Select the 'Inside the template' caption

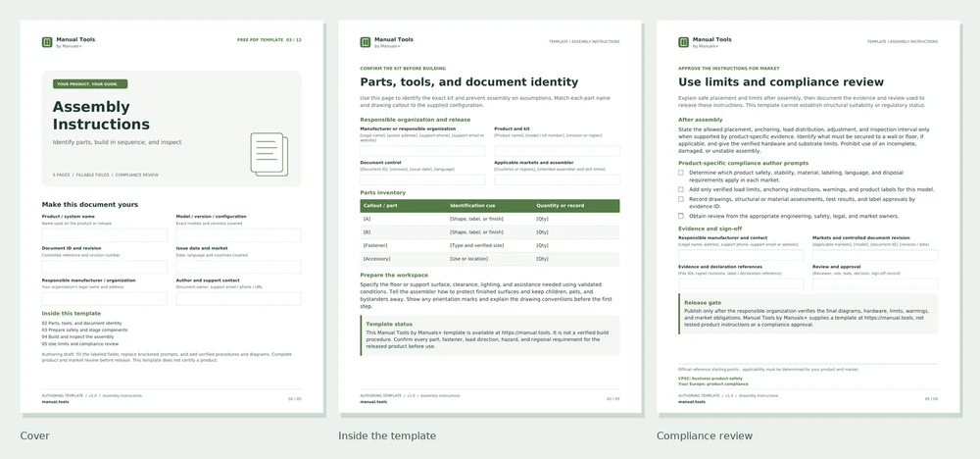click(x=387, y=435)
